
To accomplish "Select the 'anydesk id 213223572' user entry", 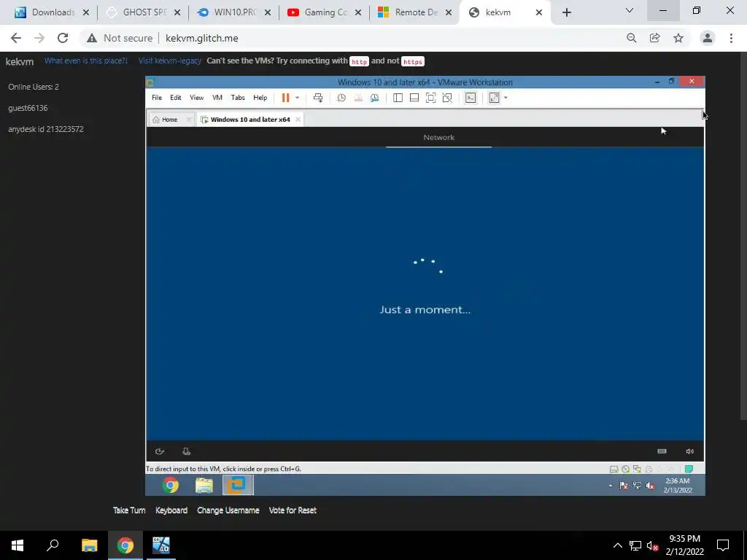I will (x=46, y=129).
